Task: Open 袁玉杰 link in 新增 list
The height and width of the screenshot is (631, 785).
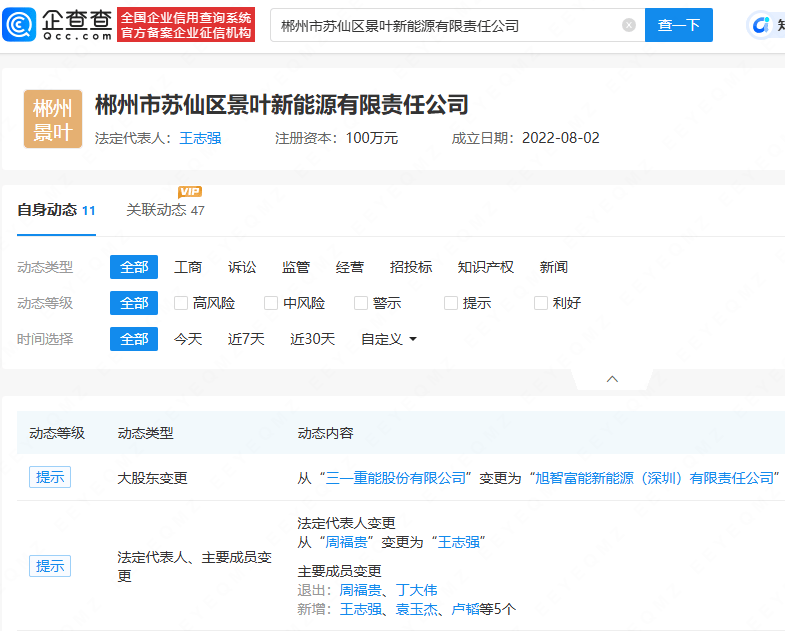Action: pos(417,609)
